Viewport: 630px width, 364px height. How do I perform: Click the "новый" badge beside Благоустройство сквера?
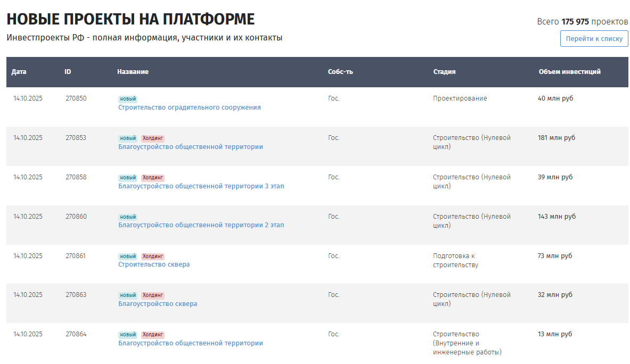[127, 294]
